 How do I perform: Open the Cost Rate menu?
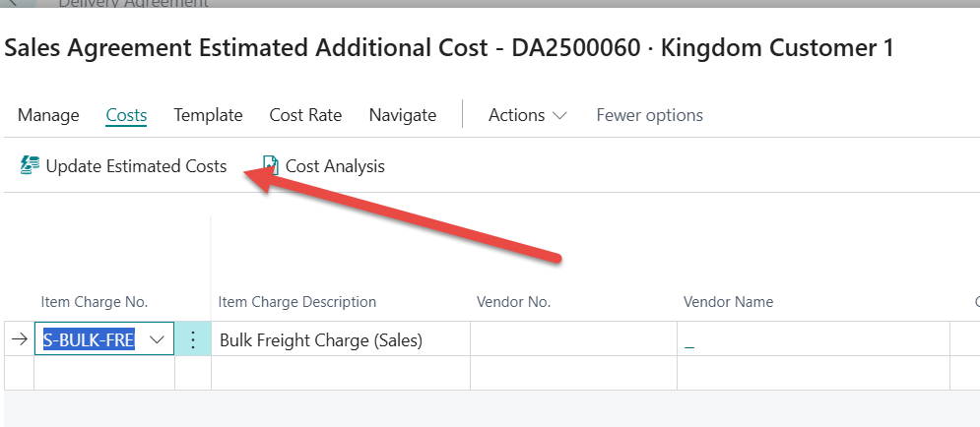[305, 115]
